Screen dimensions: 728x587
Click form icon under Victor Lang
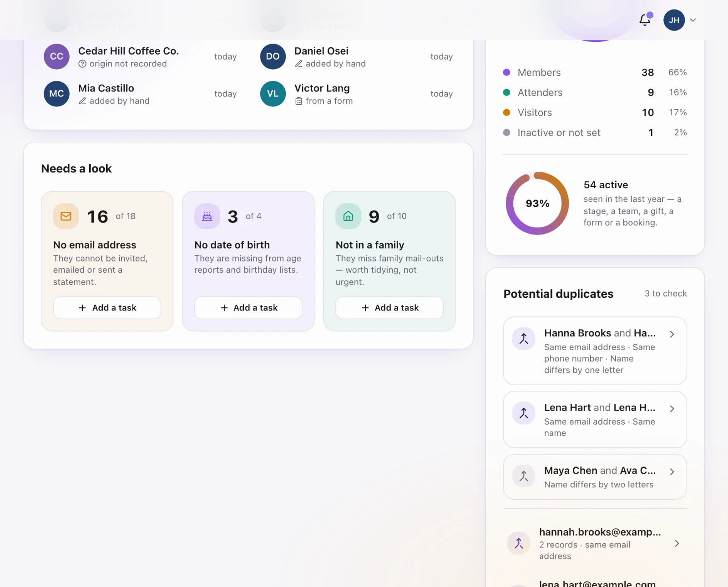(x=298, y=101)
